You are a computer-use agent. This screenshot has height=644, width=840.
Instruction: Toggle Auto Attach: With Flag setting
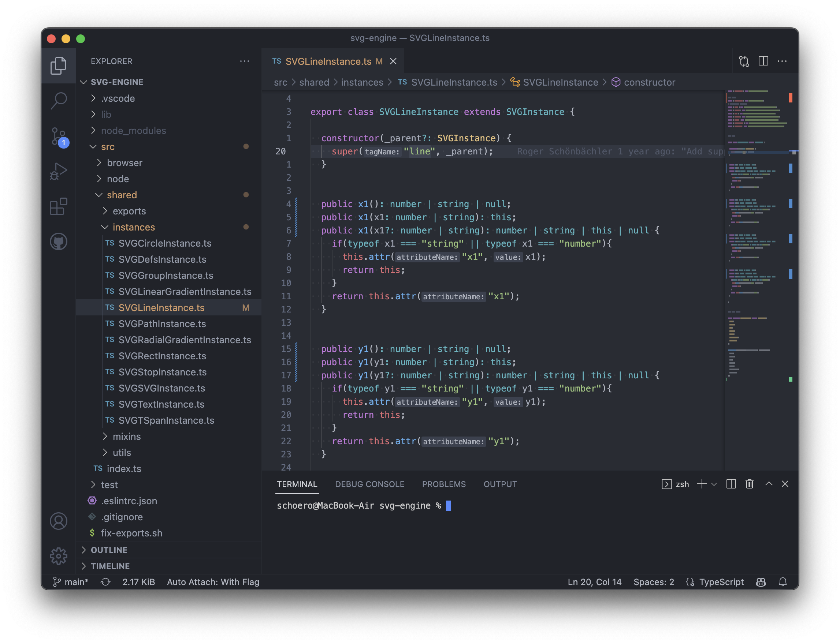(x=213, y=582)
